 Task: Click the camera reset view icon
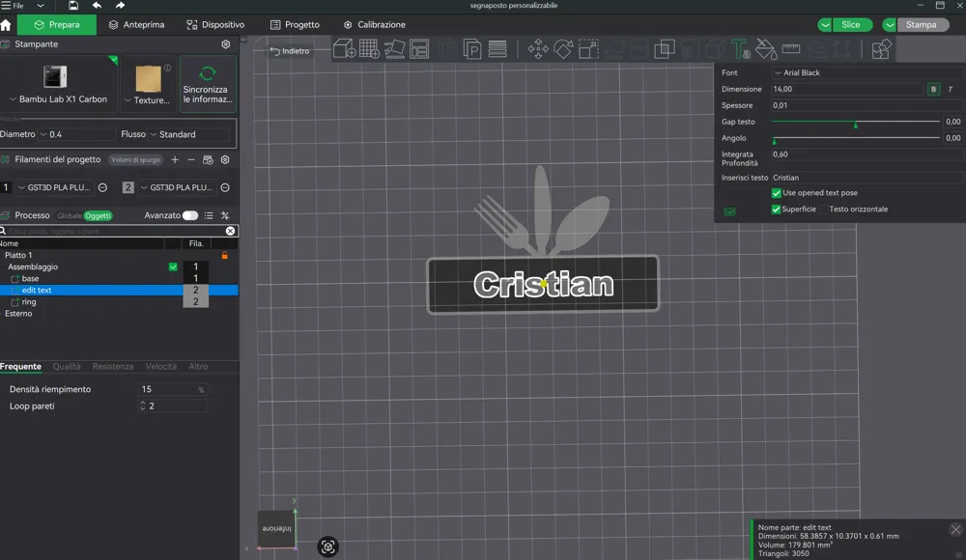coord(327,546)
